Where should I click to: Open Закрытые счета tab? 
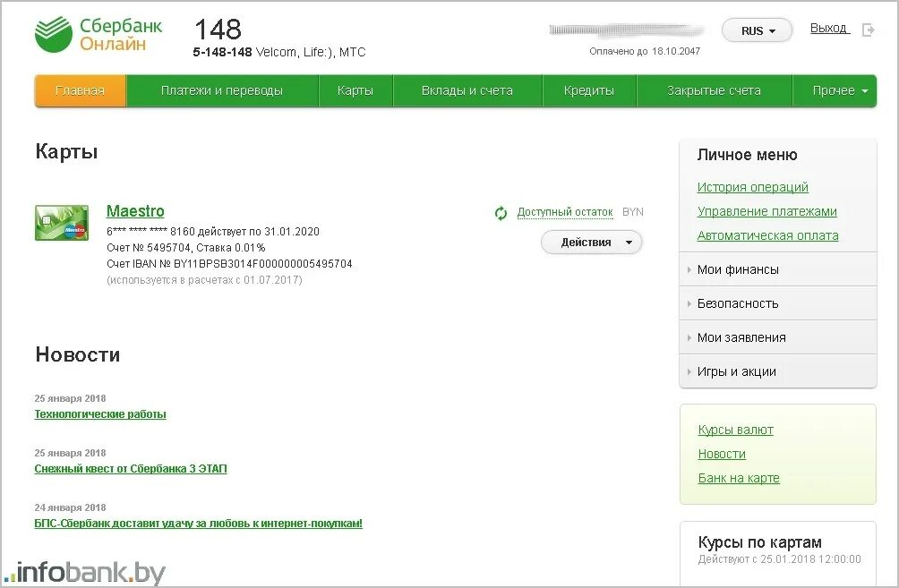(x=714, y=90)
